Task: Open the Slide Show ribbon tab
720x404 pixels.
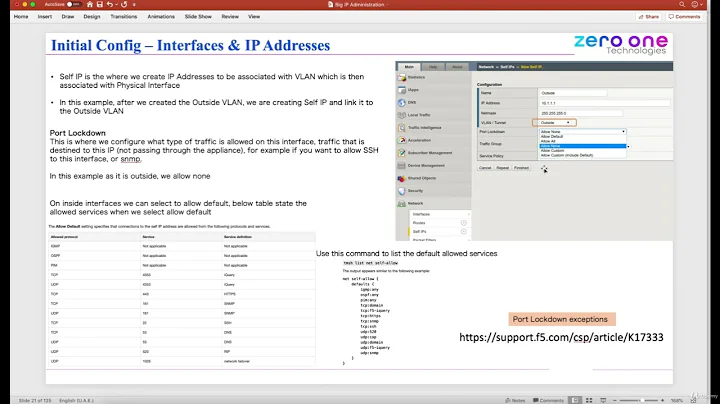Action: click(x=198, y=17)
